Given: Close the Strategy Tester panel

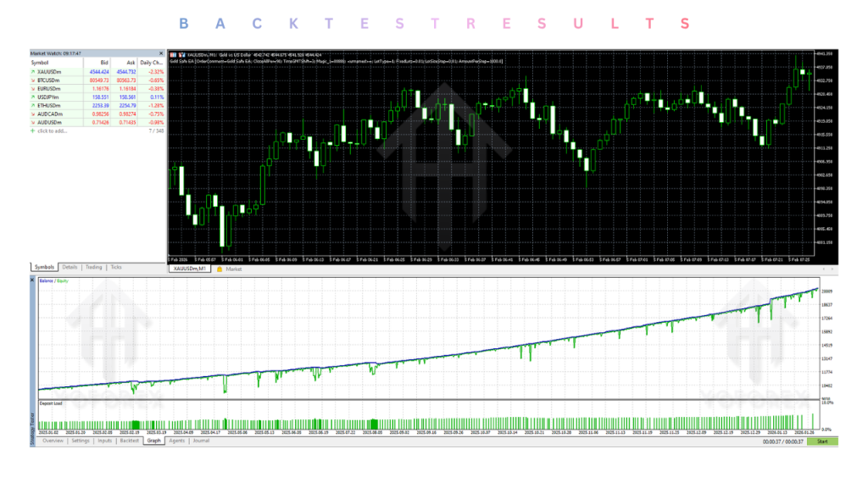Looking at the screenshot, I should tap(32, 280).
